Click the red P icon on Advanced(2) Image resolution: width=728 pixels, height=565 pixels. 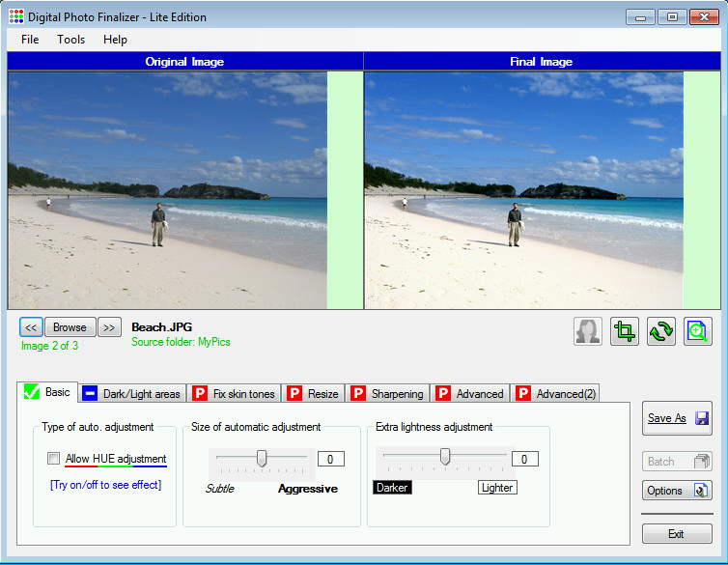point(523,394)
